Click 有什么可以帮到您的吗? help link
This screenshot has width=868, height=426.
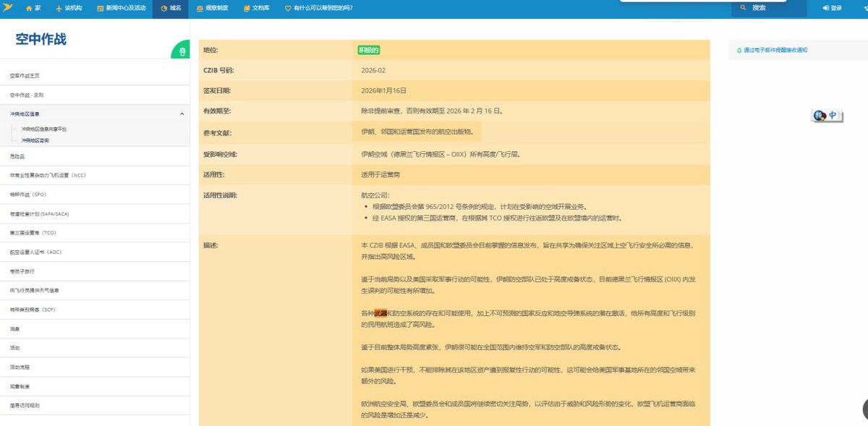319,8
